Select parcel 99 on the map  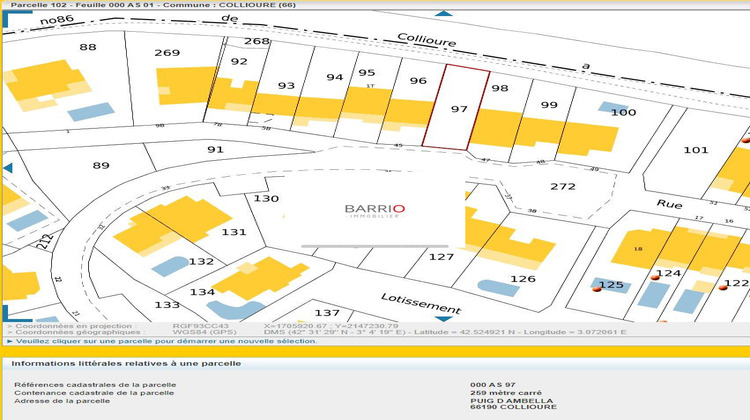[549, 105]
